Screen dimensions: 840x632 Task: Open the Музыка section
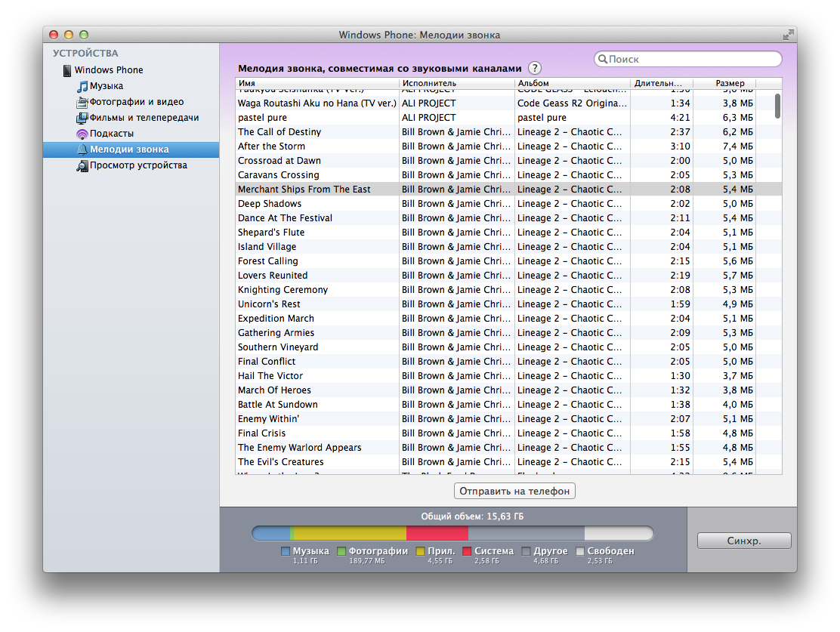[x=107, y=86]
